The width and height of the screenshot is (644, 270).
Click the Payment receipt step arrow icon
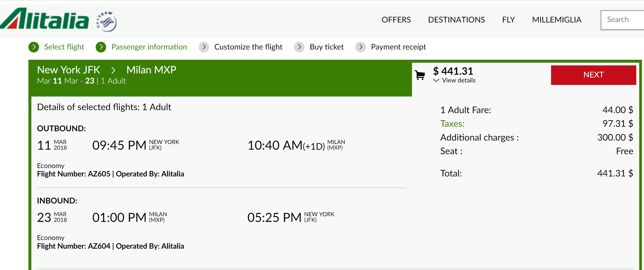(360, 47)
